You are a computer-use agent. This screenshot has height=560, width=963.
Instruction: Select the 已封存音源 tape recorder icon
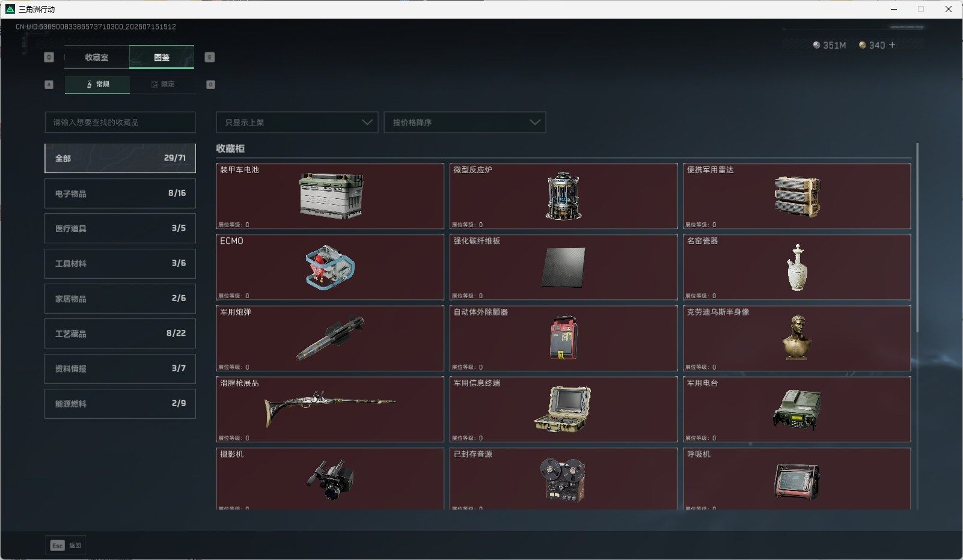coord(563,479)
